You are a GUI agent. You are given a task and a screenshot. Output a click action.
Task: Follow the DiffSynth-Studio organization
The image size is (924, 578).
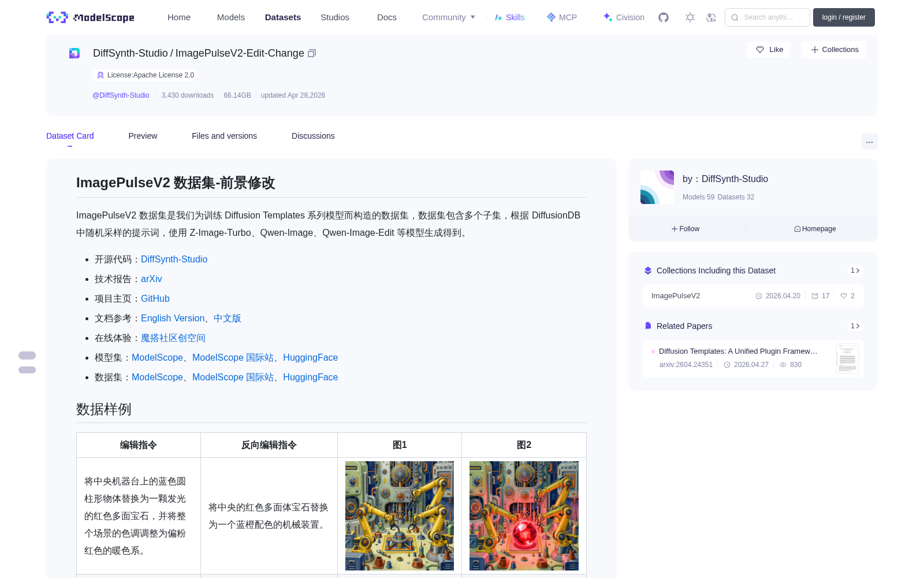tap(685, 229)
